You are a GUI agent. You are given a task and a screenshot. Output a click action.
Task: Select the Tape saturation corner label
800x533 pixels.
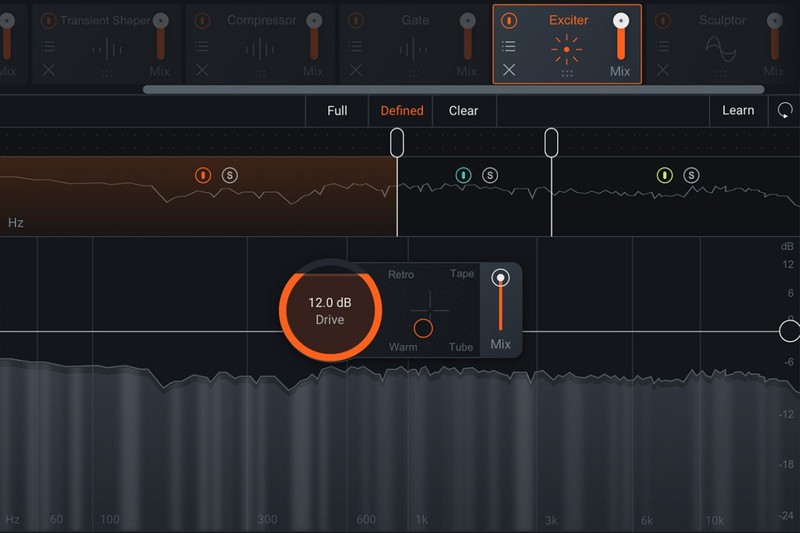point(462,273)
